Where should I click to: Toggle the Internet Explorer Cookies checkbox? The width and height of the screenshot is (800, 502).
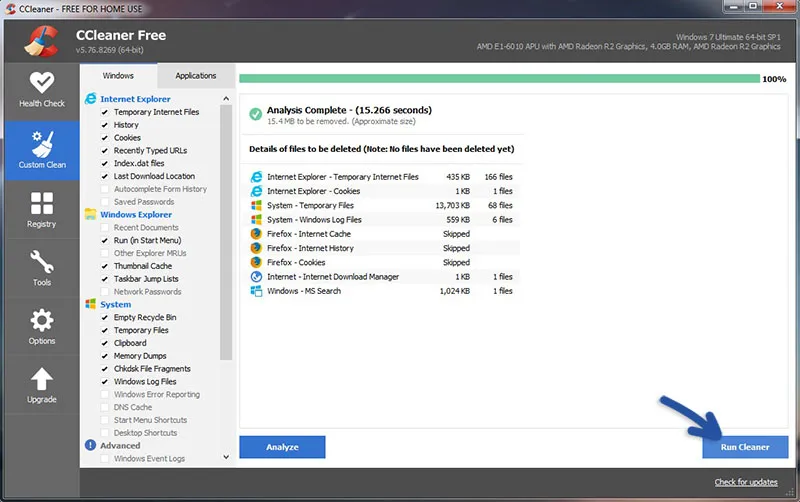[105, 138]
